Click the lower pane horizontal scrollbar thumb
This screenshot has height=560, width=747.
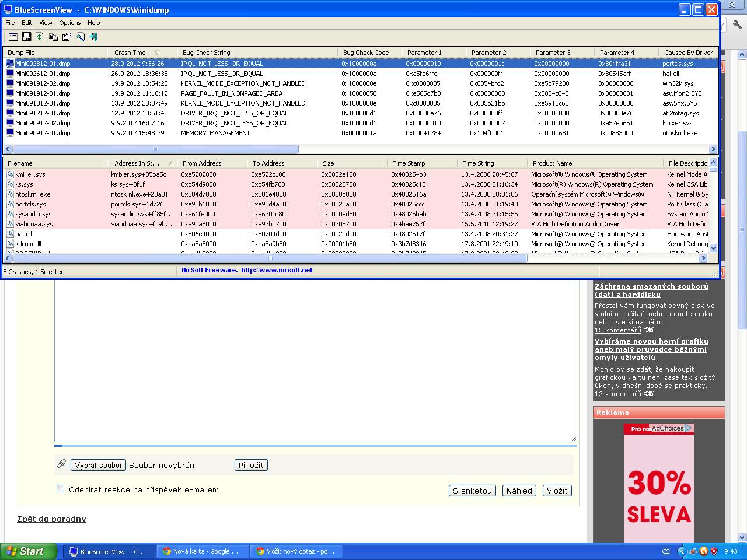(270, 258)
